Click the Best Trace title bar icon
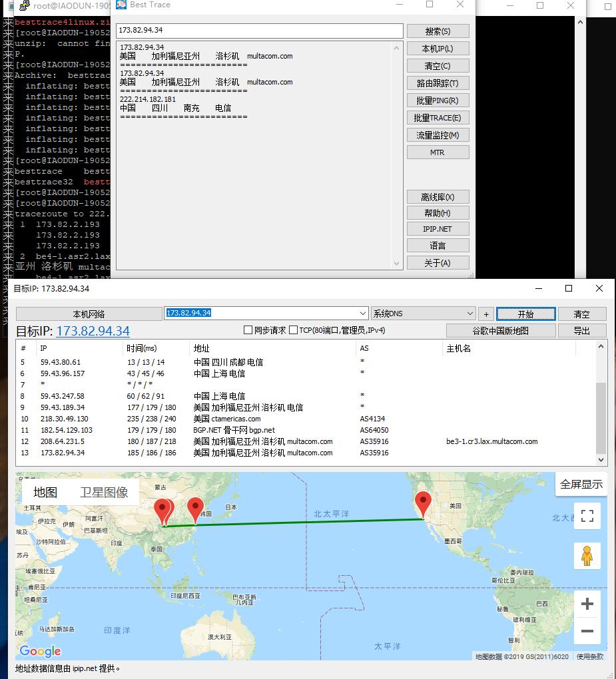The image size is (616, 679). click(x=121, y=5)
